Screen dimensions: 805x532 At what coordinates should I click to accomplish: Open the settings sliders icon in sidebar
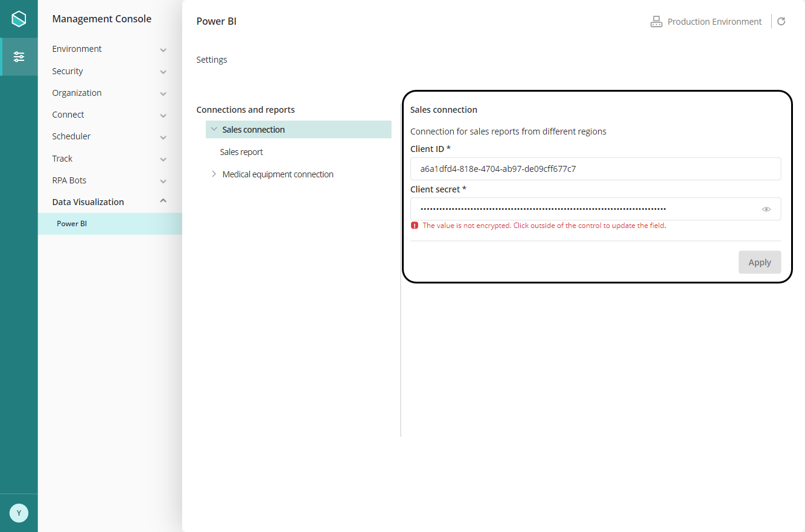click(19, 57)
